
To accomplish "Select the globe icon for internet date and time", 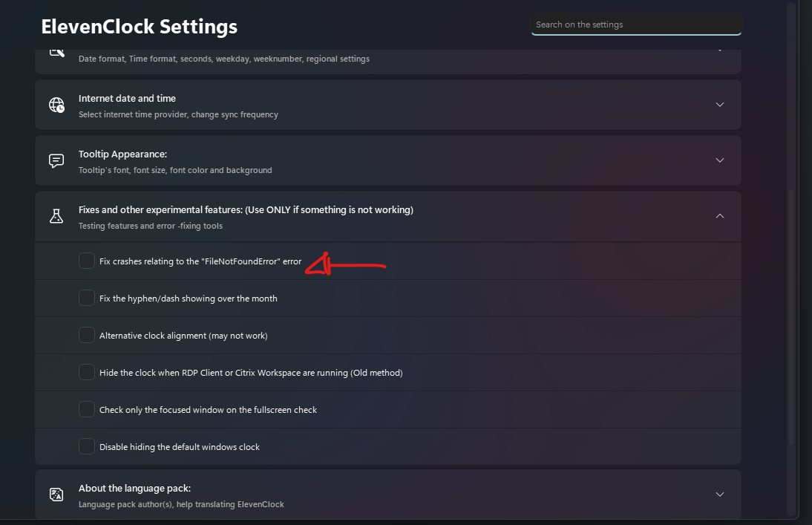I will point(56,105).
